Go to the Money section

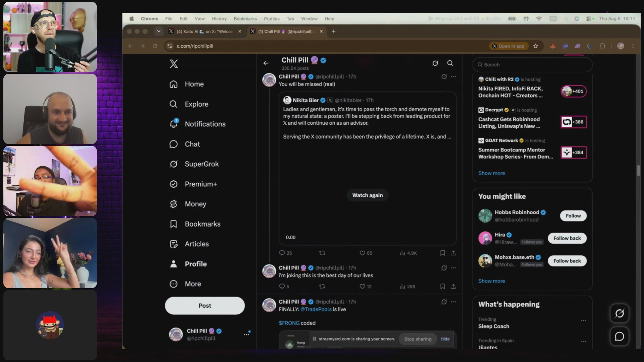188,204
